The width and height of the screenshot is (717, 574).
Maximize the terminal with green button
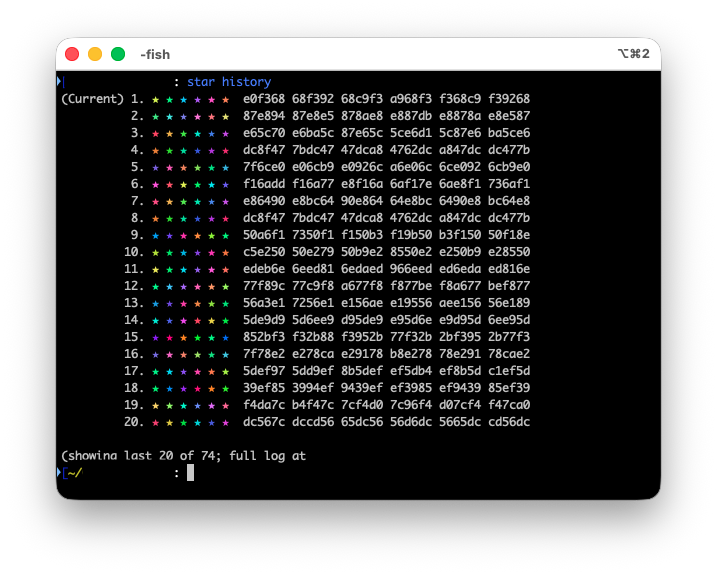click(118, 54)
